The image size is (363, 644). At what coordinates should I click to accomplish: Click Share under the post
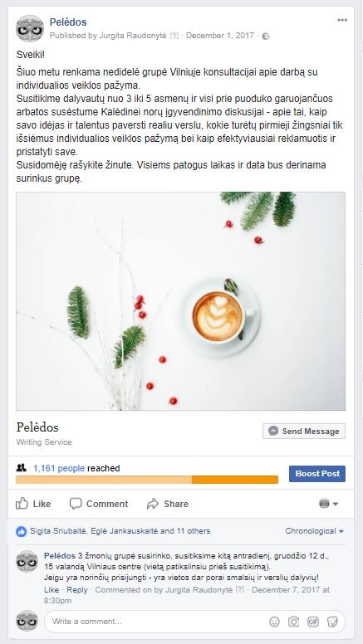(168, 504)
